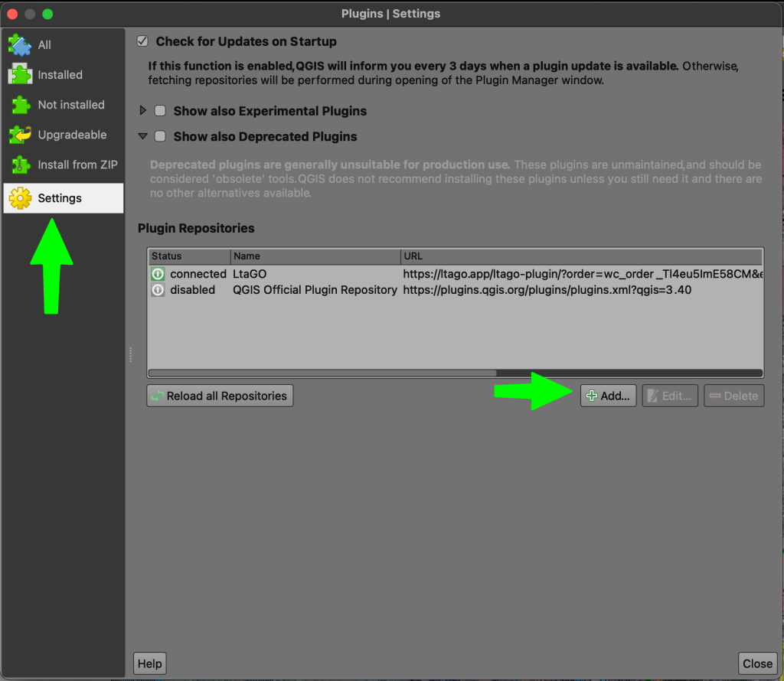
Task: Click the Upgradeable plugins icon
Action: coord(19,135)
